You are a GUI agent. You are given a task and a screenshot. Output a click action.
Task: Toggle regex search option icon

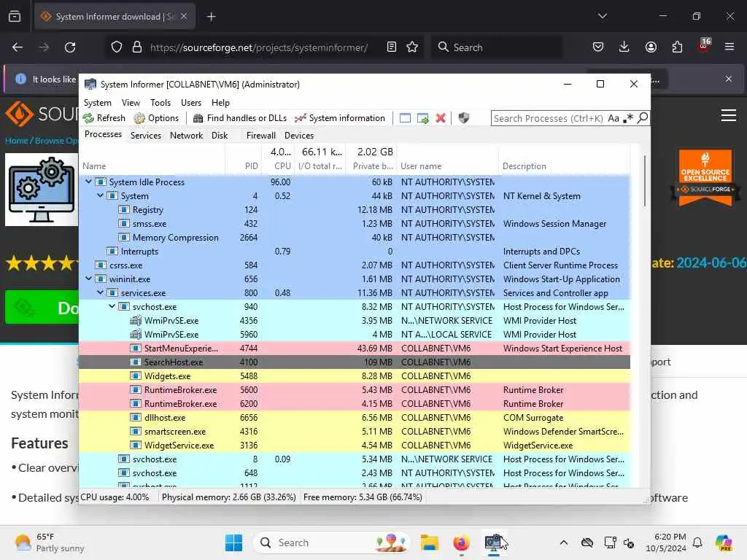tap(628, 118)
